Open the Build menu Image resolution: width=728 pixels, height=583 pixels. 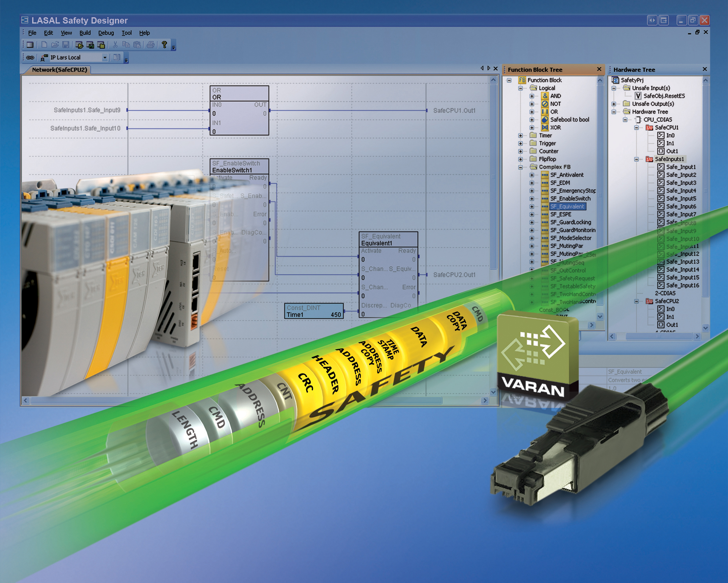pos(85,33)
